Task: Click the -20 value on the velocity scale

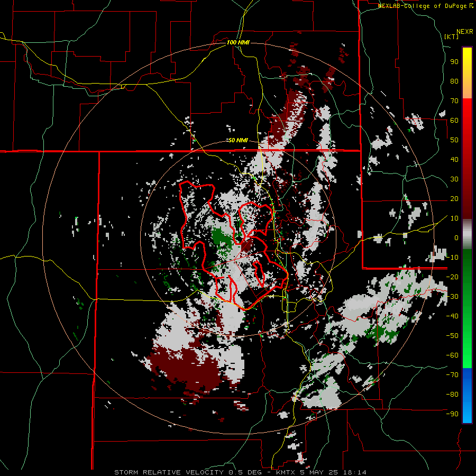Action: (x=452, y=277)
